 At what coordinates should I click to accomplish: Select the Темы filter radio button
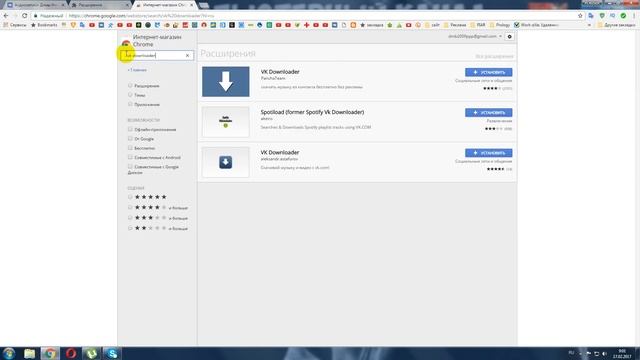click(x=130, y=95)
